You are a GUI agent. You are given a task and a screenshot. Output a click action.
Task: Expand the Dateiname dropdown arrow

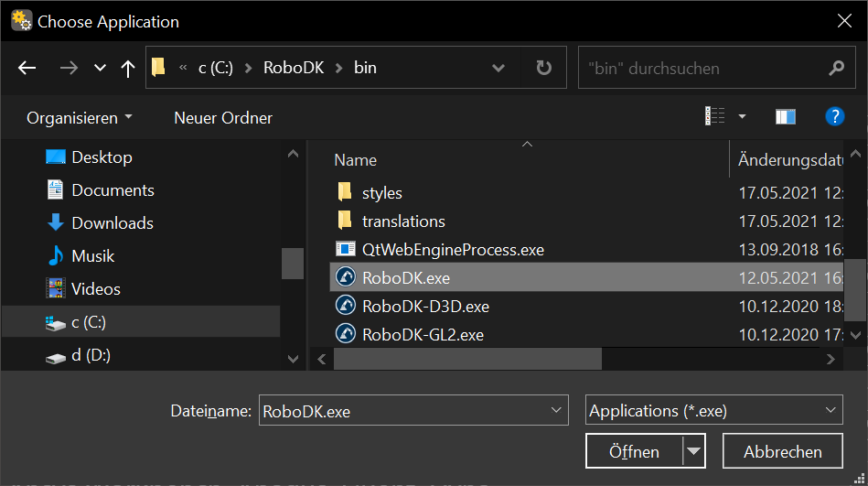click(x=556, y=410)
